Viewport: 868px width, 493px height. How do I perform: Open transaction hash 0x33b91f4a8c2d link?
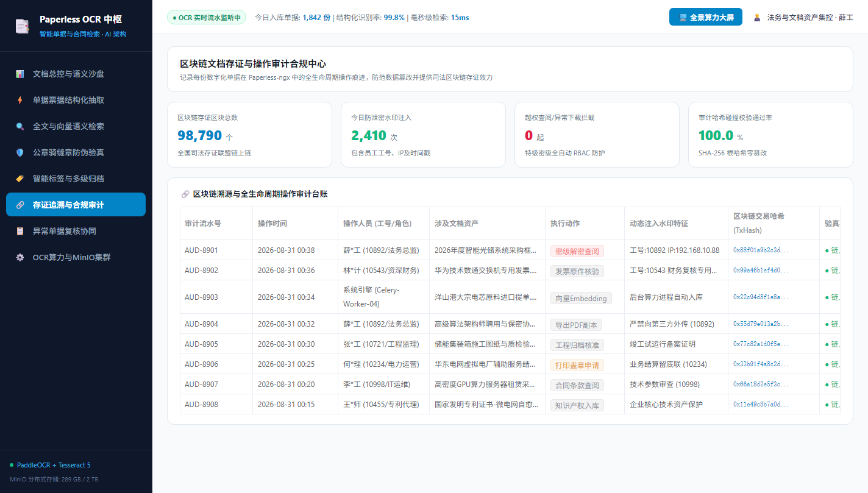click(761, 364)
